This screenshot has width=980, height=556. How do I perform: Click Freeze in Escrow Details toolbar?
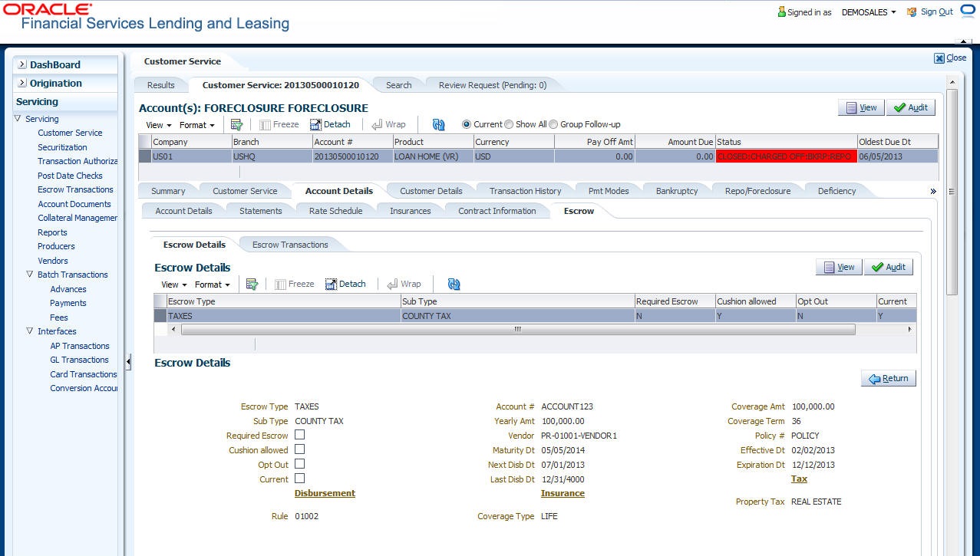click(x=294, y=284)
